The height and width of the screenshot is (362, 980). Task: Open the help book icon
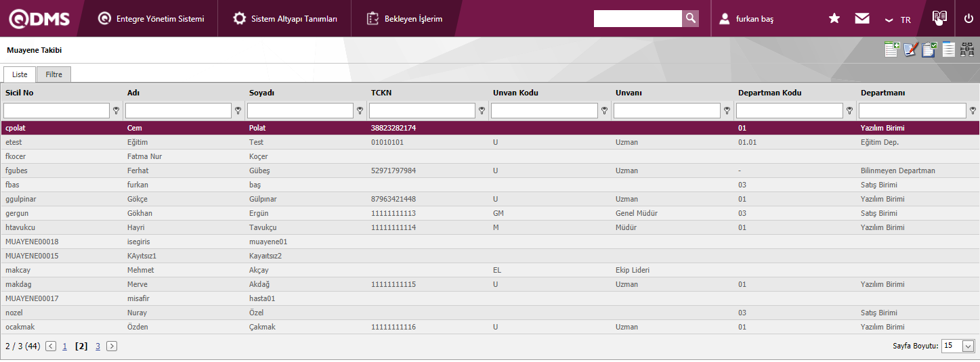[939, 18]
